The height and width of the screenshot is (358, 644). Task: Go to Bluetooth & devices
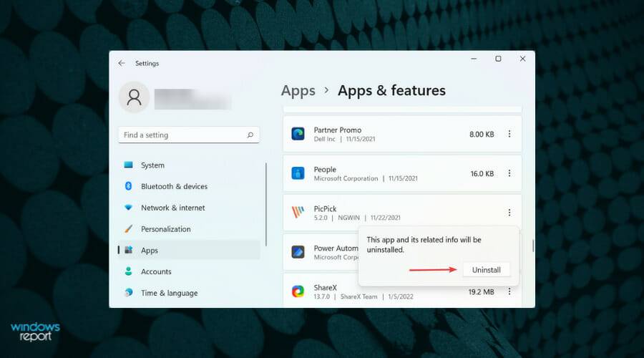(174, 186)
